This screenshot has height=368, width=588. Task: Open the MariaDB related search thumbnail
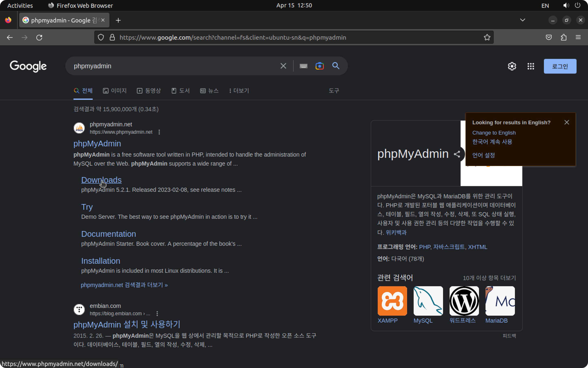click(x=500, y=301)
